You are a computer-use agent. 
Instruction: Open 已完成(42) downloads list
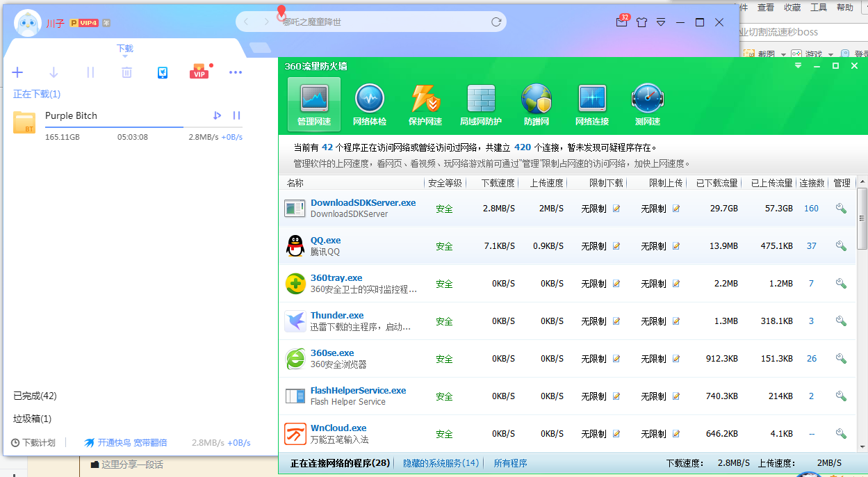[x=35, y=396]
